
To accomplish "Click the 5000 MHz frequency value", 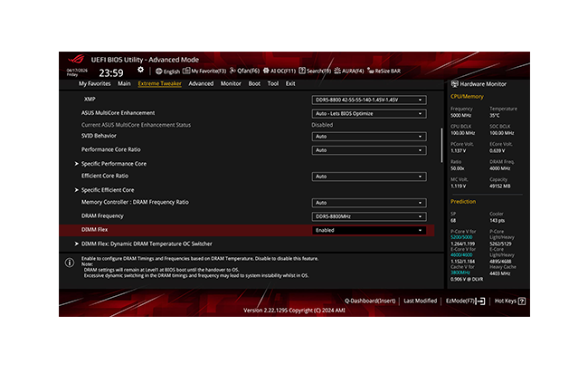I will pos(460,116).
